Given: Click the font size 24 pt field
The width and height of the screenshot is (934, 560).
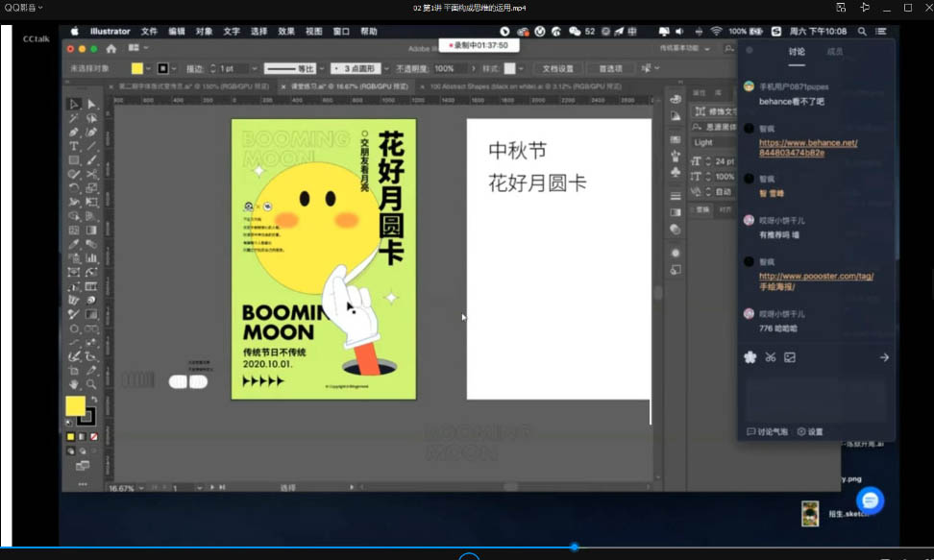Looking at the screenshot, I should click(x=725, y=161).
